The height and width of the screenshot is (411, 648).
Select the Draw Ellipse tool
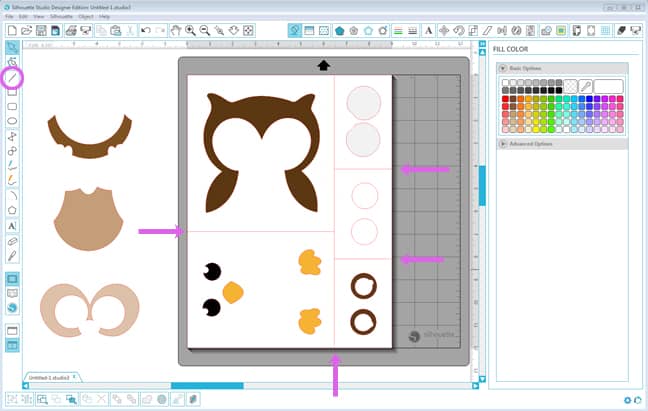pos(12,120)
